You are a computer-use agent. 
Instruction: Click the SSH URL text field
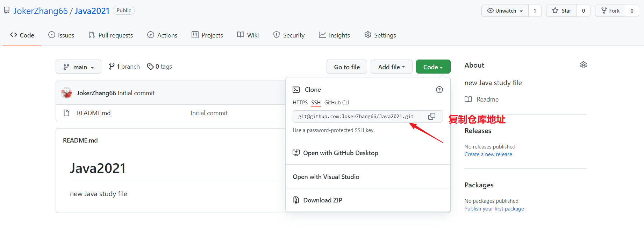click(x=357, y=116)
